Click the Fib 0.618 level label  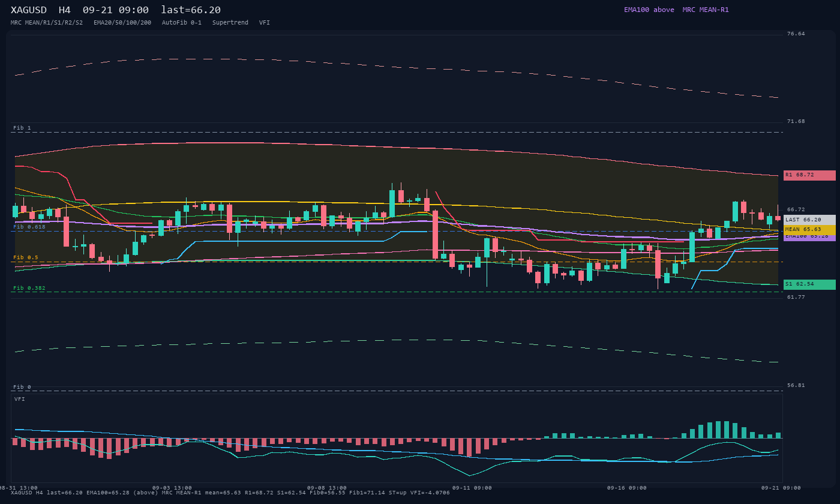tap(29, 227)
